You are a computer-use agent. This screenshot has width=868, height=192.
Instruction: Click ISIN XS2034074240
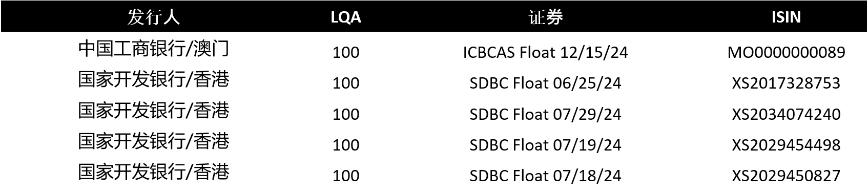tap(786, 114)
